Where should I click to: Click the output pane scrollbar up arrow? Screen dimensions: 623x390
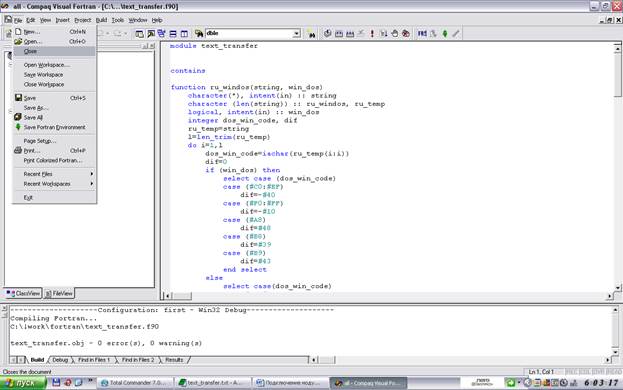[x=615, y=309]
